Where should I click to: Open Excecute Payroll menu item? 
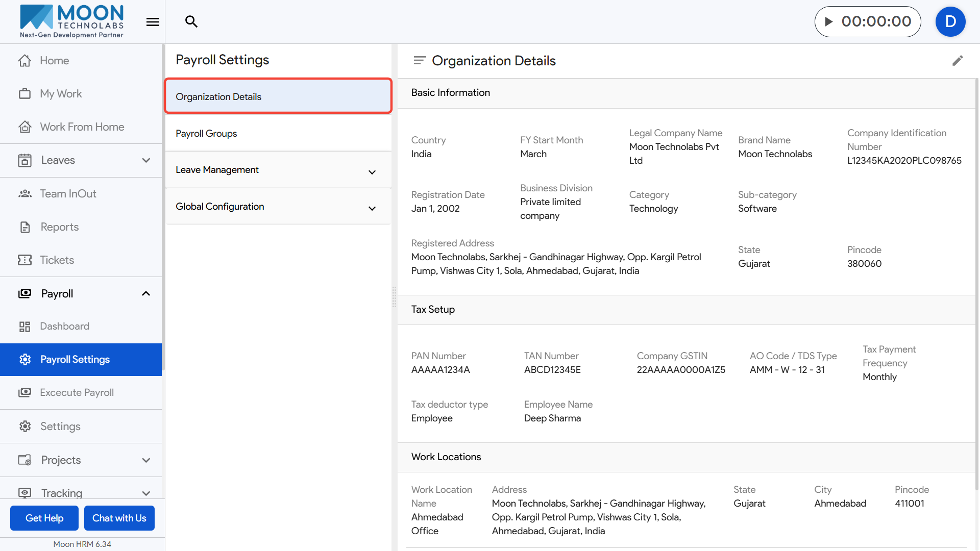(77, 393)
